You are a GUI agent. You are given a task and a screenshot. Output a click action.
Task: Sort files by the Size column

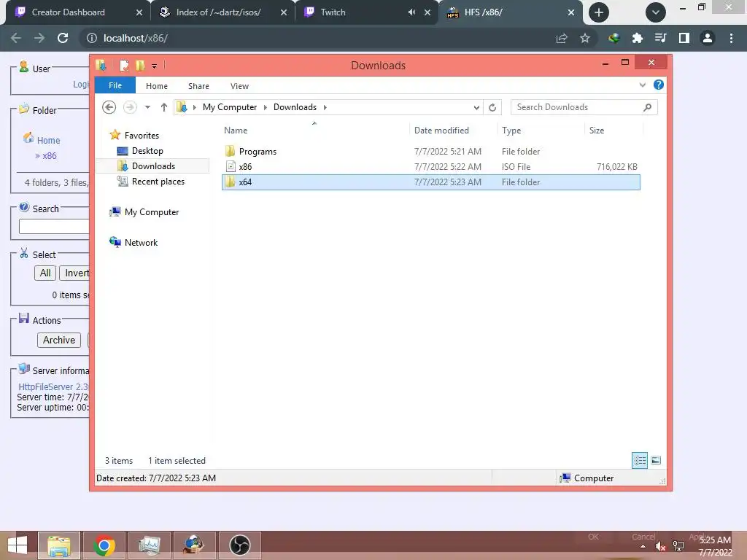[597, 130]
